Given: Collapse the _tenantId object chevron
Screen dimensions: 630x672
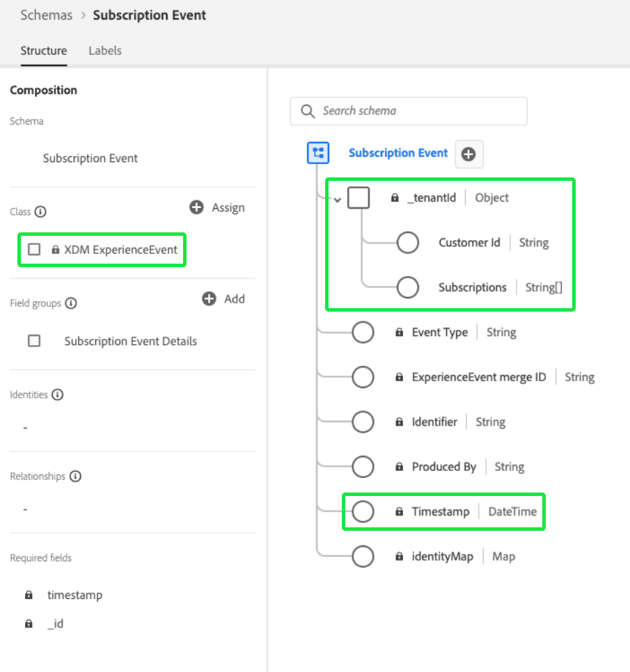Looking at the screenshot, I should [338, 200].
